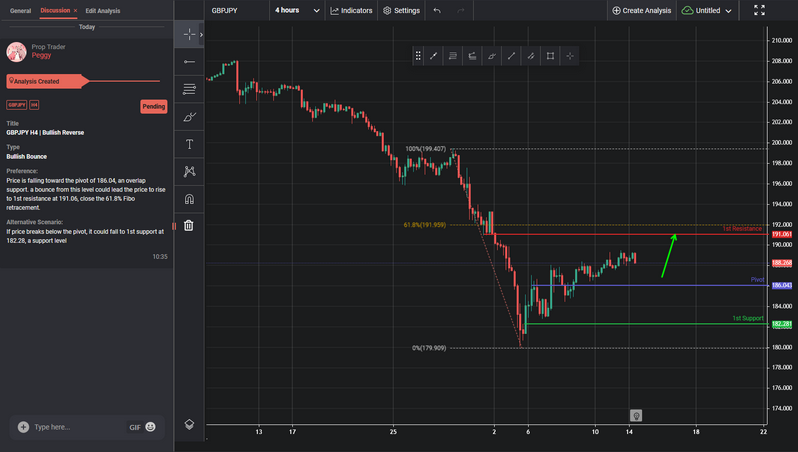
Task: Select the trend line in floating toolbar
Action: [434, 56]
